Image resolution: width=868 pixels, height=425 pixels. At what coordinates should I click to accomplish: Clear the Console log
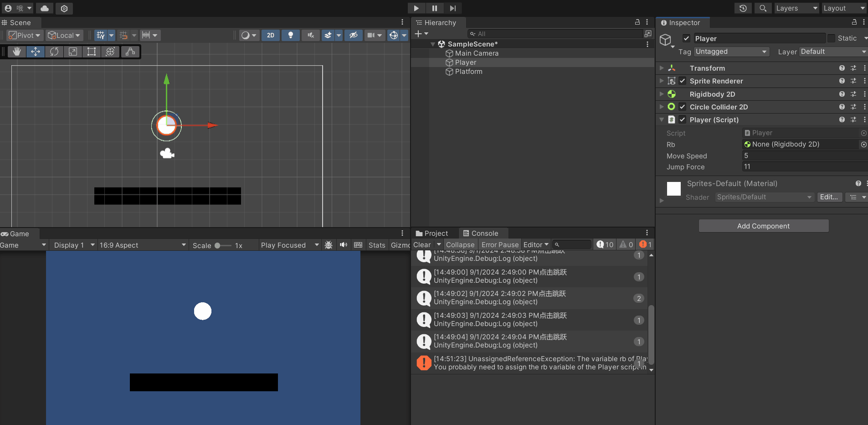click(422, 245)
